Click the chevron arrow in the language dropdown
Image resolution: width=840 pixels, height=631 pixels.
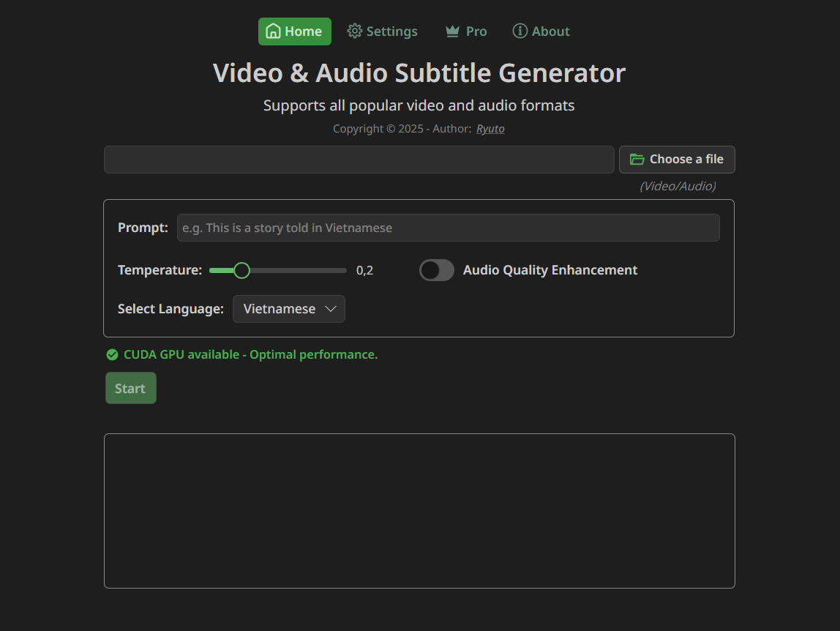pyautogui.click(x=330, y=309)
